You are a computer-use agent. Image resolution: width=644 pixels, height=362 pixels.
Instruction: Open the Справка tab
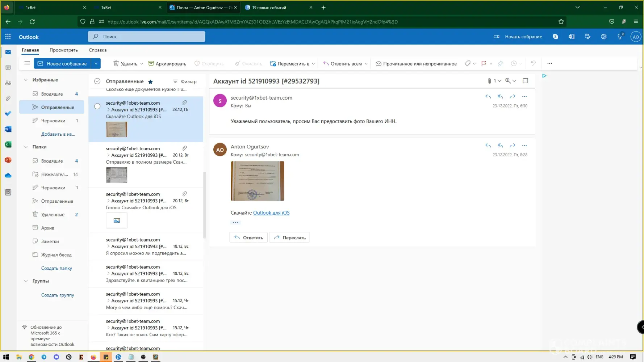[x=97, y=50]
